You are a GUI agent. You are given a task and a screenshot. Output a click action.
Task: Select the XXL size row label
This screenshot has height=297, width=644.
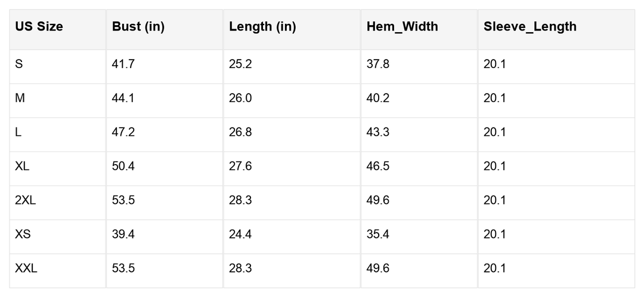pos(26,268)
